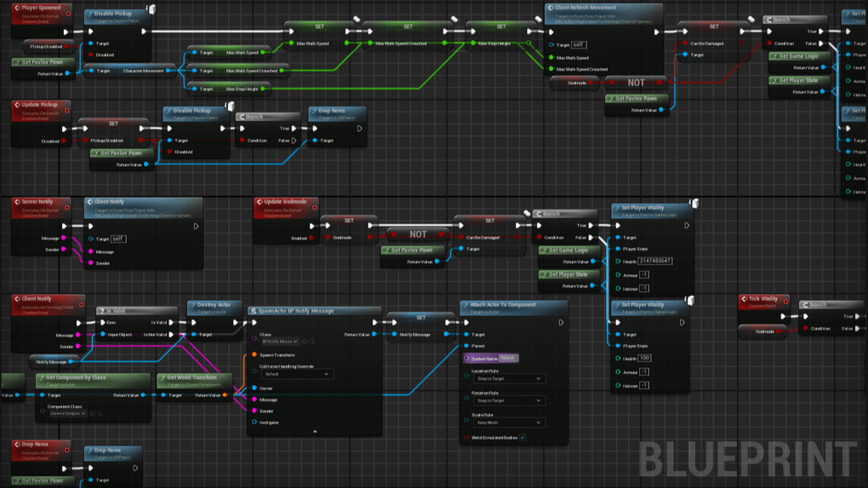Click the Input Object pin on Is Valid node

pyautogui.click(x=103, y=335)
